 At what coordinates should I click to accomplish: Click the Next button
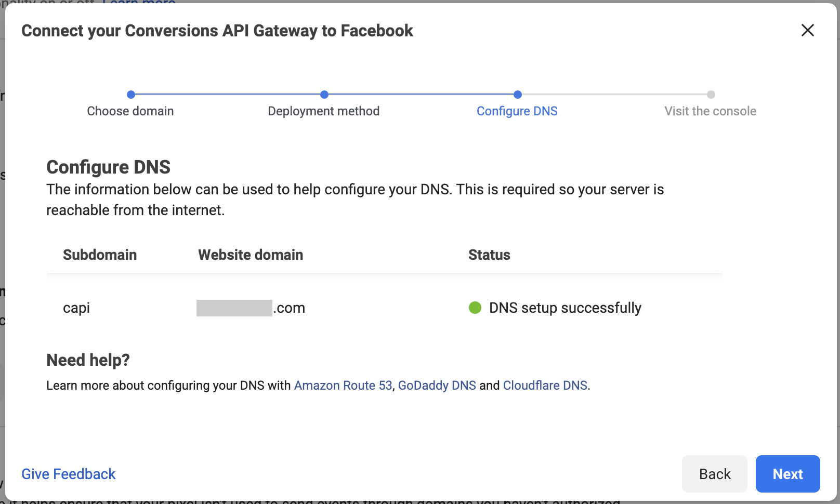click(x=787, y=474)
